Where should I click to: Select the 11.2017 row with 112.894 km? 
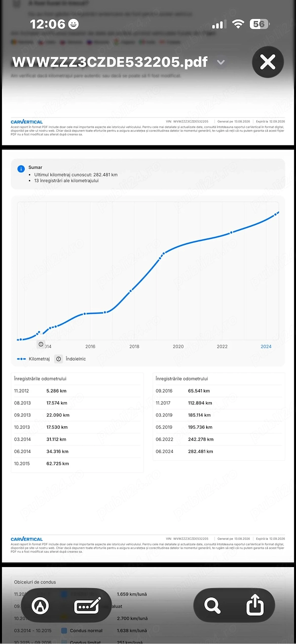(x=219, y=403)
